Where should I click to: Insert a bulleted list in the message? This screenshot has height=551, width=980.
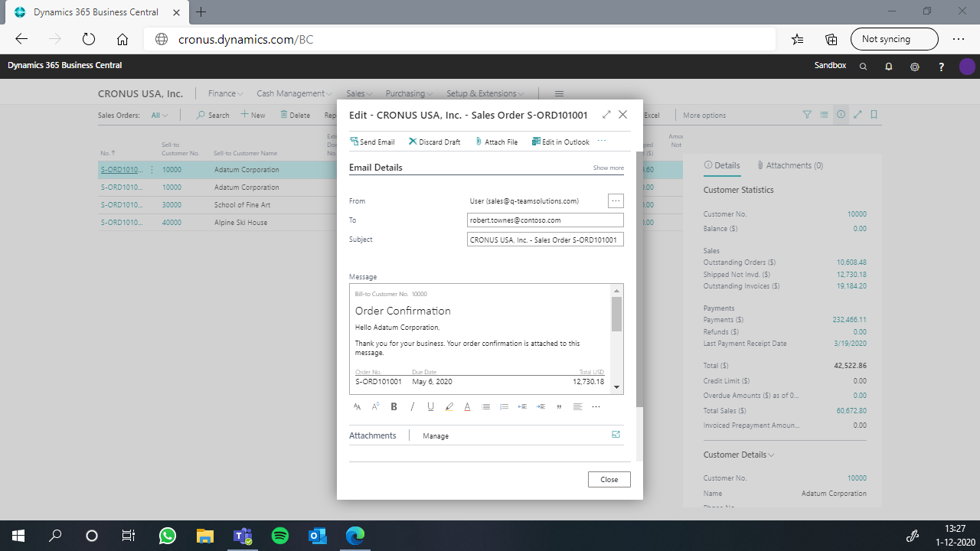485,406
